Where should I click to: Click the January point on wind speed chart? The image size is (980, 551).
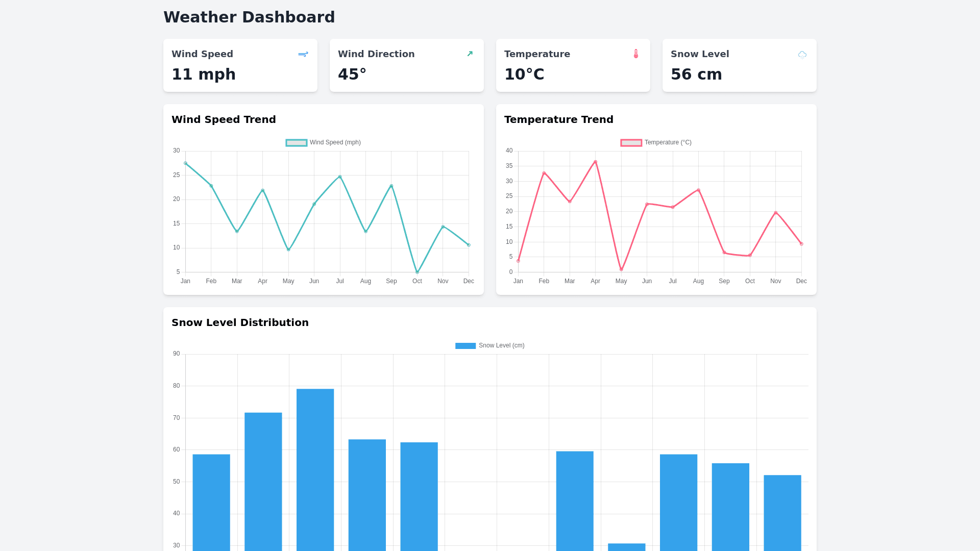click(x=185, y=163)
